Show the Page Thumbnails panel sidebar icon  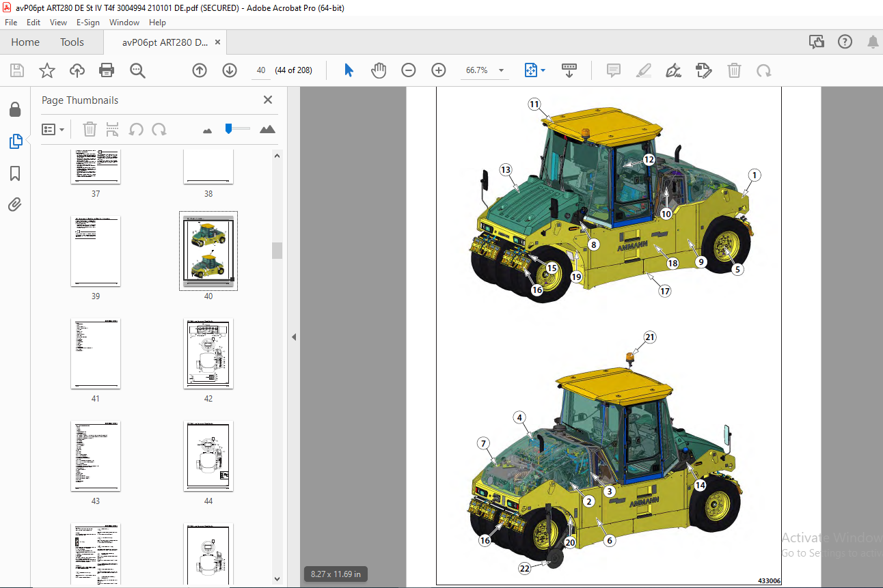point(15,141)
